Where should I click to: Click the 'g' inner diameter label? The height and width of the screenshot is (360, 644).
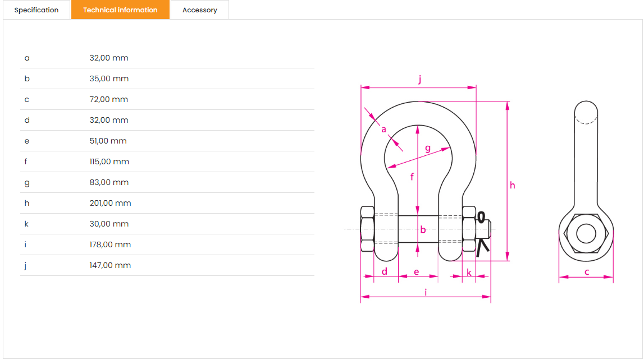pyautogui.click(x=428, y=148)
